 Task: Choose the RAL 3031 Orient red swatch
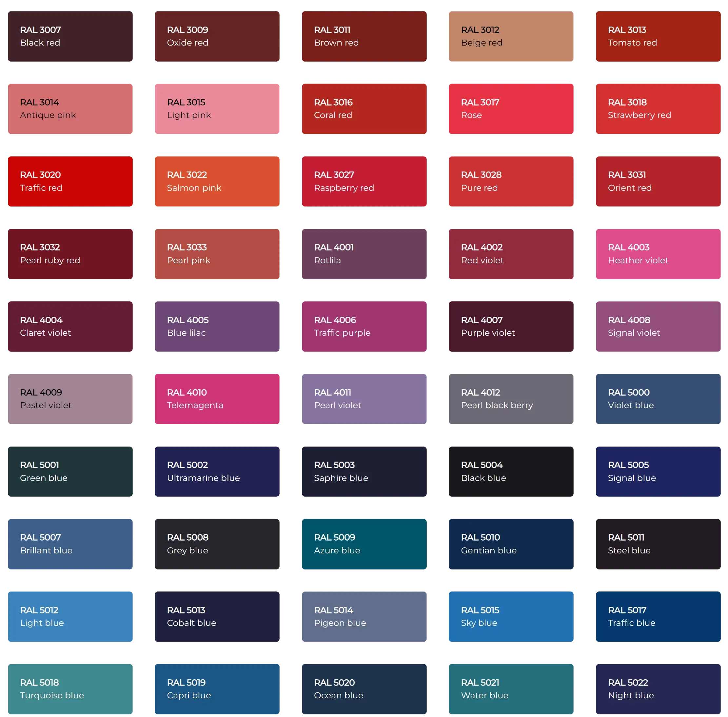[x=658, y=181]
